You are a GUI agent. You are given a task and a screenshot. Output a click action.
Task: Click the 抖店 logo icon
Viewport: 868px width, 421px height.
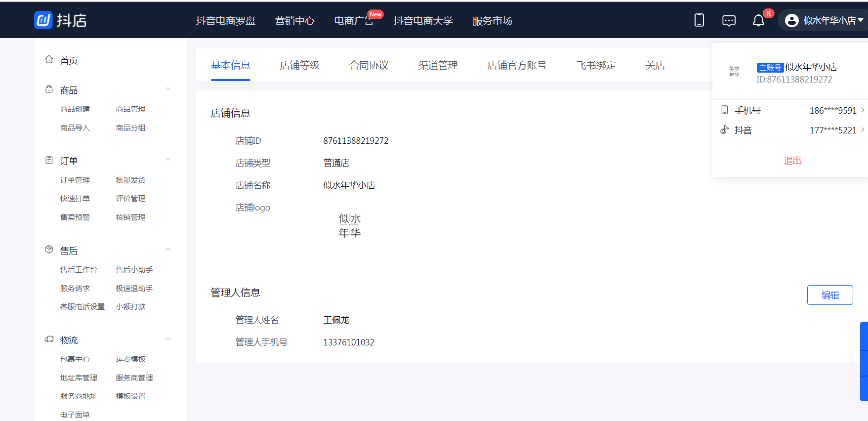(x=43, y=20)
